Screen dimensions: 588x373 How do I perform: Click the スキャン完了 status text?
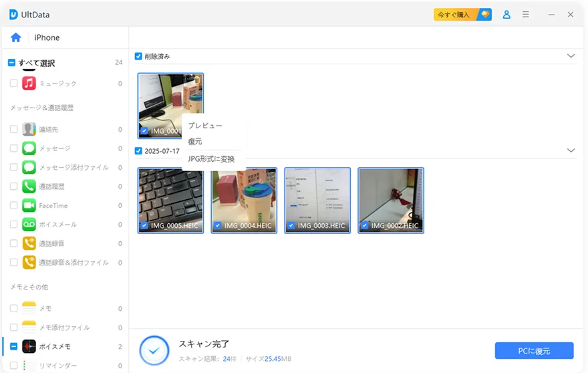(204, 344)
